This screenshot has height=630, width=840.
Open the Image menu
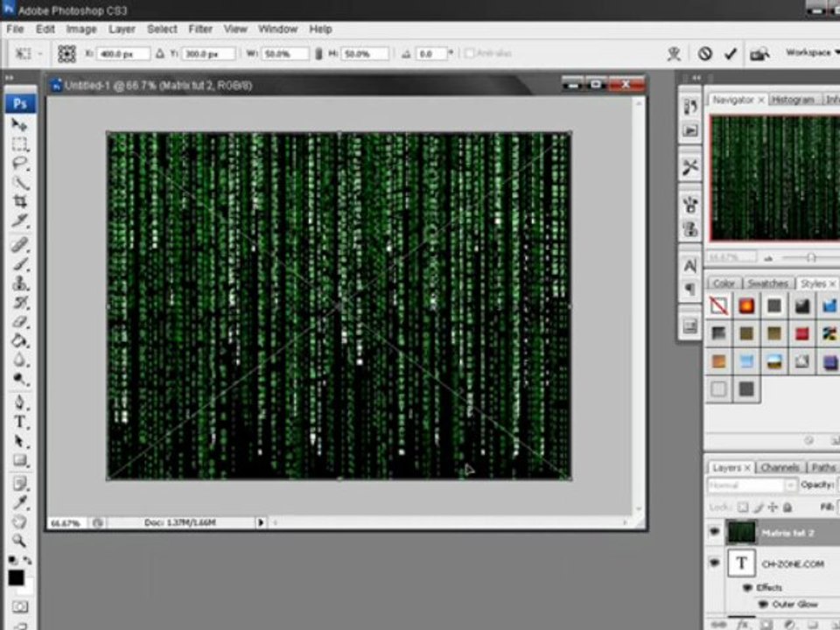pos(81,29)
